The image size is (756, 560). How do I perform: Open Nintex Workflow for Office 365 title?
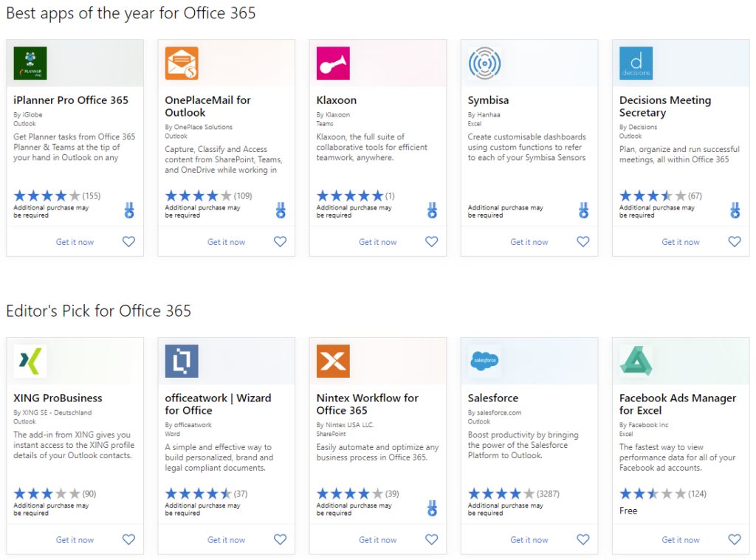(x=368, y=404)
